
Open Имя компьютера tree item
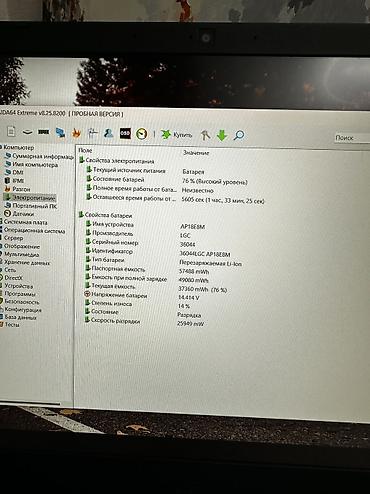[31, 164]
